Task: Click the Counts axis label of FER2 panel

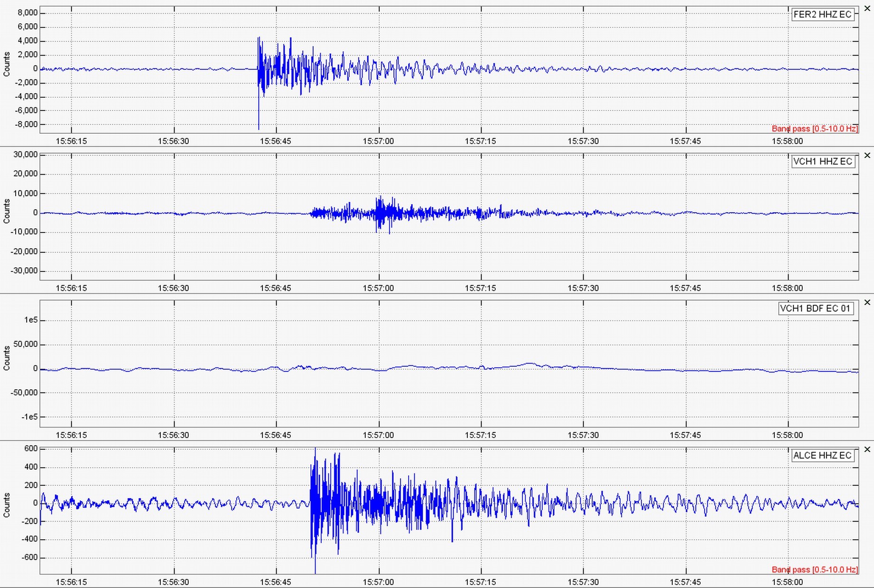Action: [x=7, y=64]
